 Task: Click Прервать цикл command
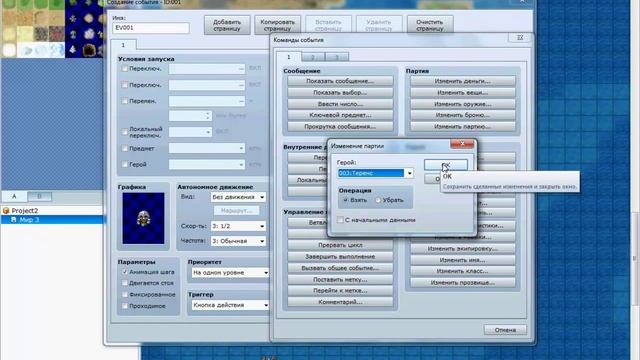pyautogui.click(x=340, y=245)
